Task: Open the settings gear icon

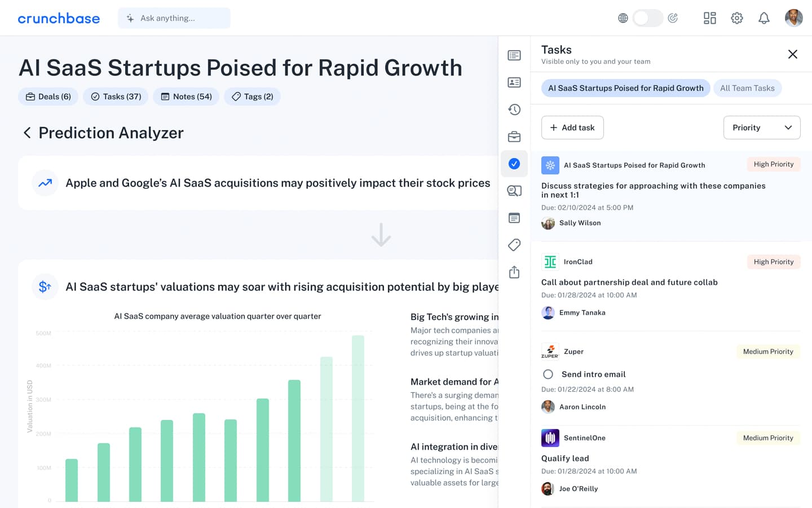Action: (x=736, y=18)
